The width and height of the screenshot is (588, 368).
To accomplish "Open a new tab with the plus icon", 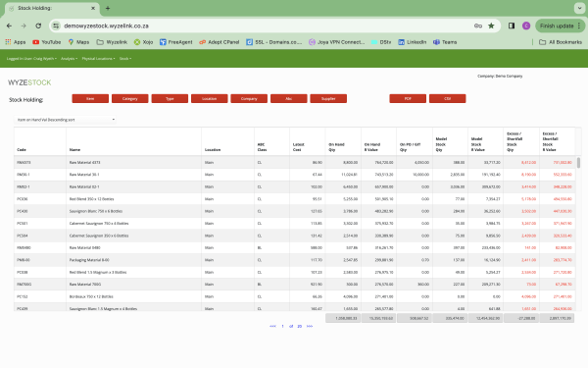I will (x=108, y=8).
